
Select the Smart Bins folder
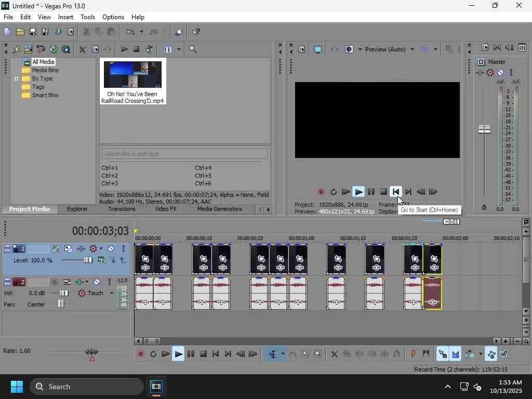pos(45,96)
